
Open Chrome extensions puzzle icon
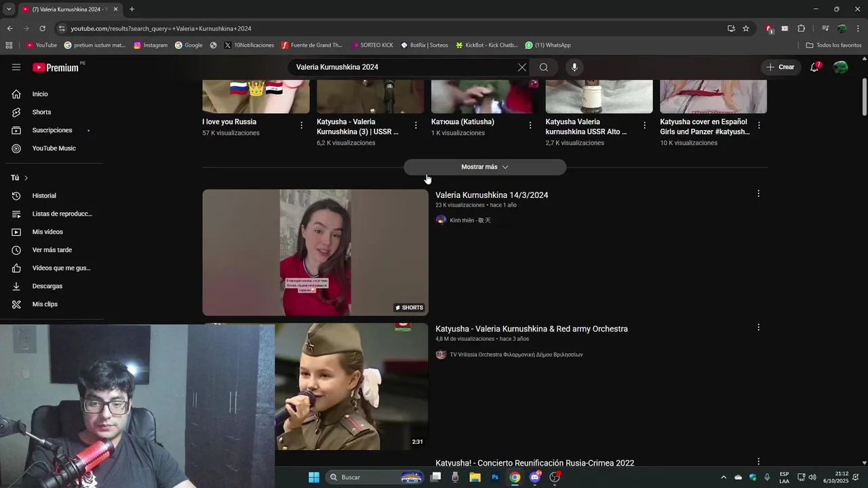pyautogui.click(x=801, y=28)
